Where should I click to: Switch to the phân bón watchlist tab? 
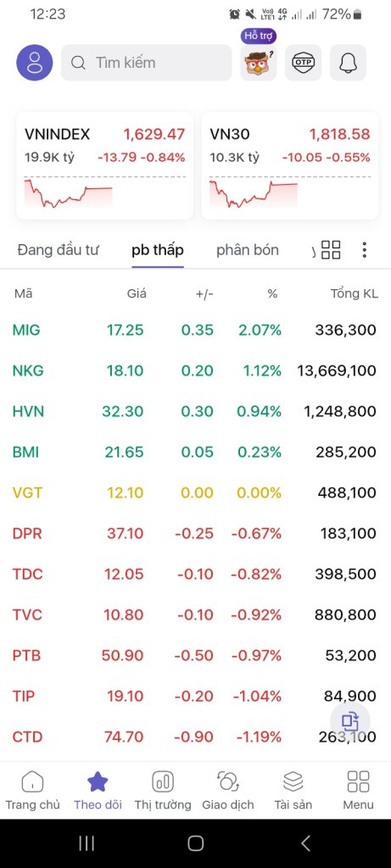tap(248, 250)
